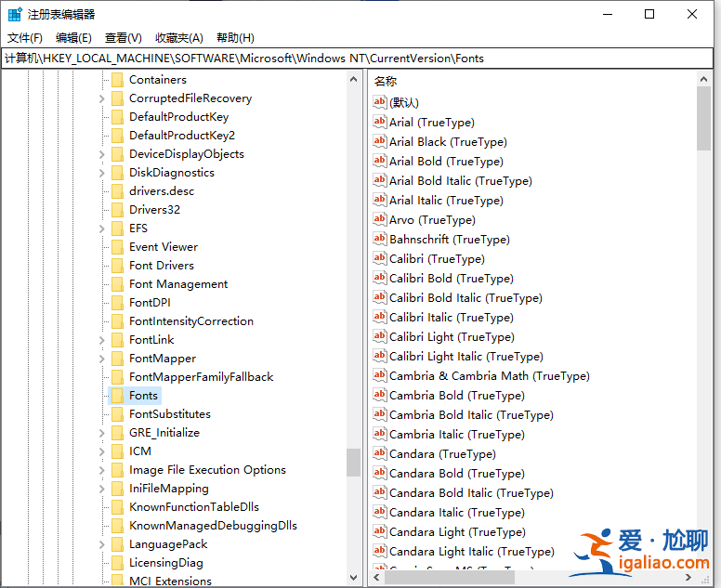The height and width of the screenshot is (588, 721).
Task: Click the registry path address bar
Action: coord(357,59)
